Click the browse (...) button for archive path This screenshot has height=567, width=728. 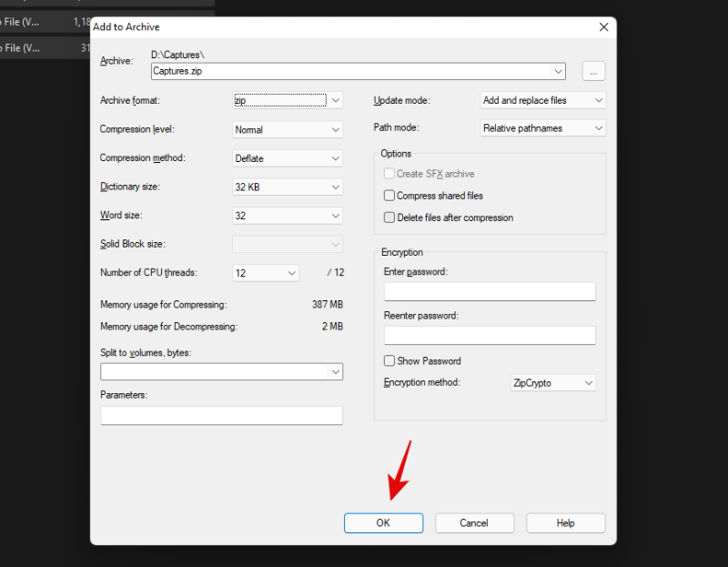click(x=593, y=71)
